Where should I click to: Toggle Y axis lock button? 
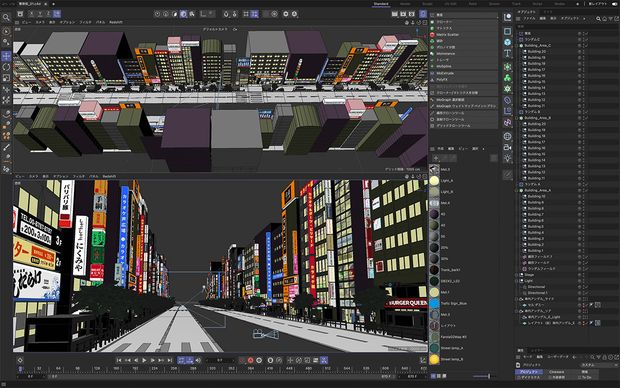(x=40, y=14)
